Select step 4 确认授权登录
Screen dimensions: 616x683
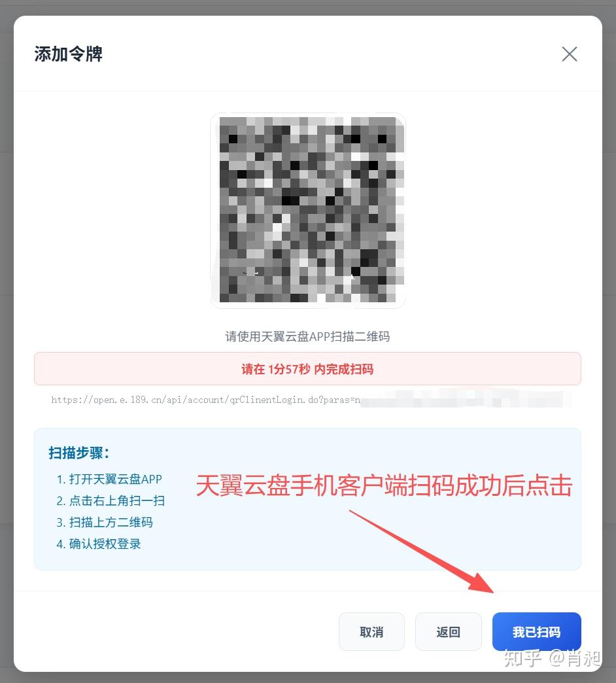point(98,544)
